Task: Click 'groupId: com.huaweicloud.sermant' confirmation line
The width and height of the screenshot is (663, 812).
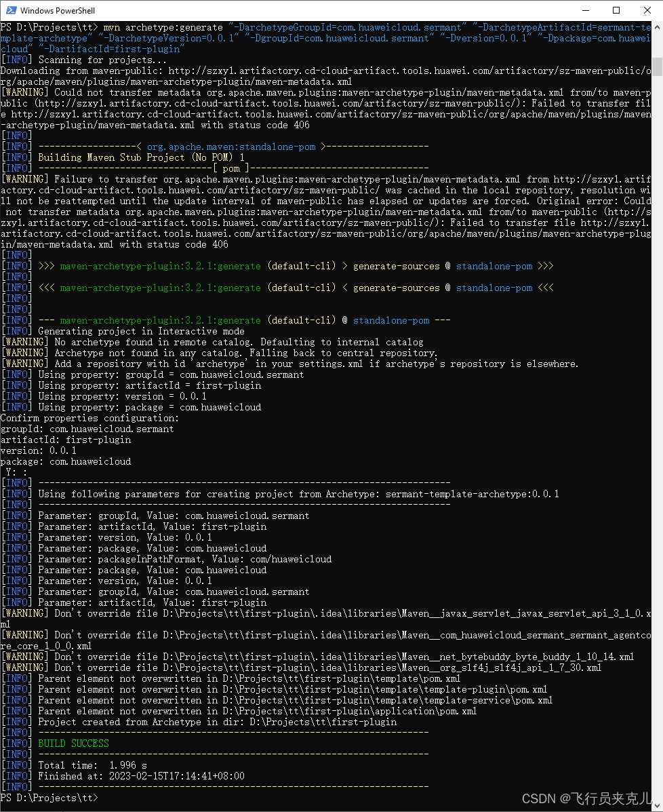Action: (x=87, y=429)
